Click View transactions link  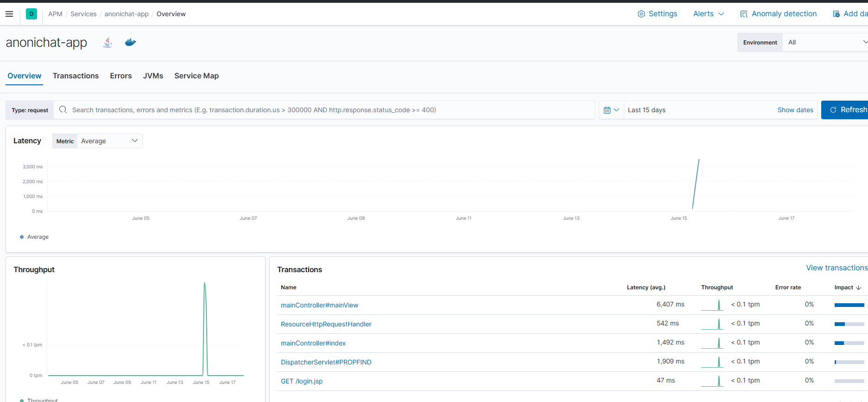[x=836, y=268]
